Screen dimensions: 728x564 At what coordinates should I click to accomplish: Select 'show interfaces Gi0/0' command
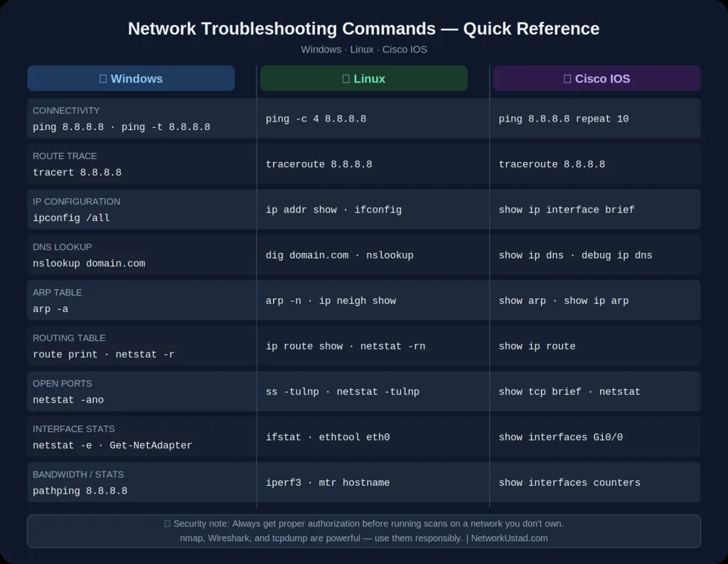(x=560, y=437)
